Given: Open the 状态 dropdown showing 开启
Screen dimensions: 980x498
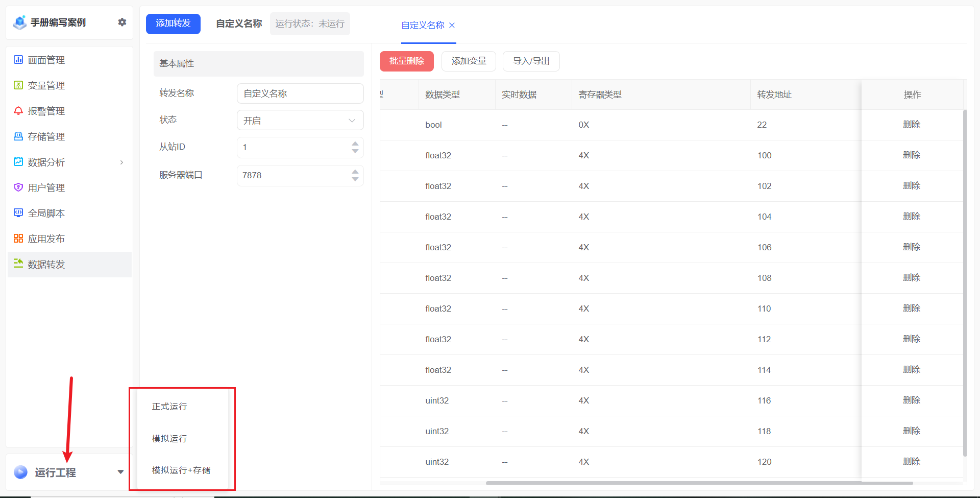Looking at the screenshot, I should coord(300,121).
